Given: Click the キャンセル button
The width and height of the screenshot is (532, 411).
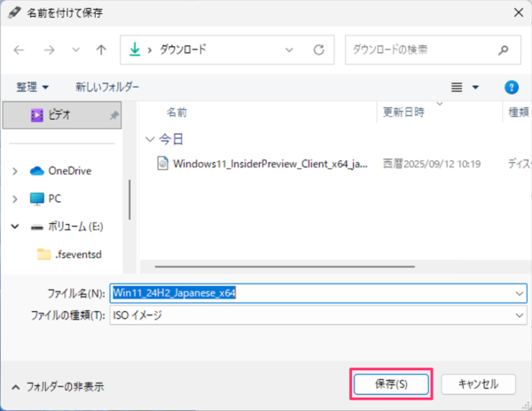Looking at the screenshot, I should (478, 384).
